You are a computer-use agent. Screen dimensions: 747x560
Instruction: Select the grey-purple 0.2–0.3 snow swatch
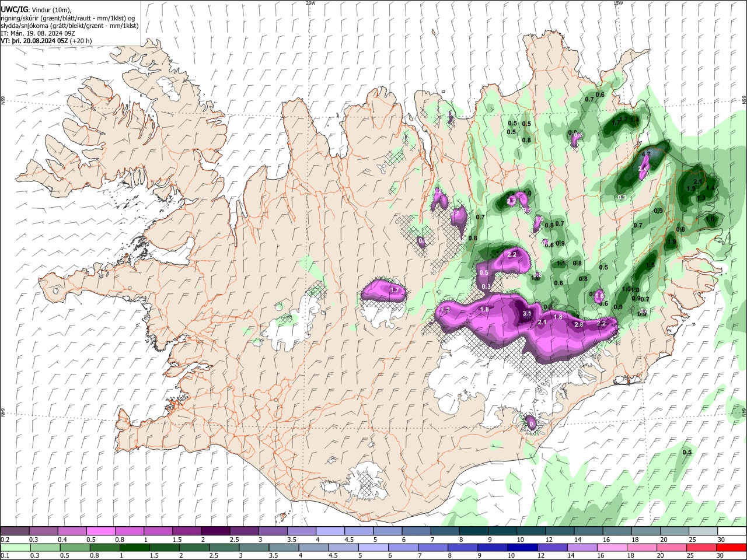pyautogui.click(x=15, y=531)
